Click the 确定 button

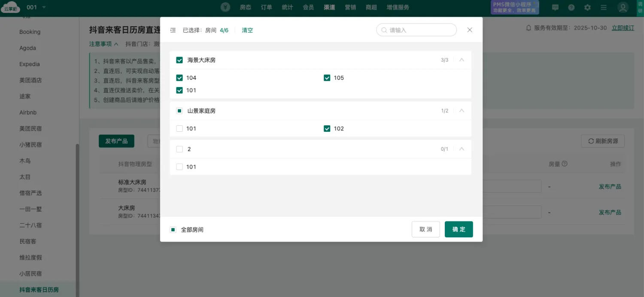pos(459,229)
